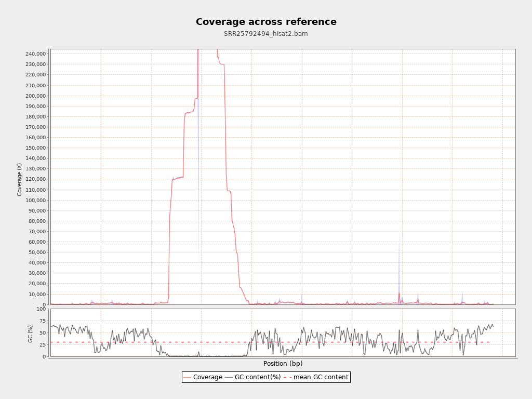Click the 'Coverage across reference' chart title
The height and width of the screenshot is (399, 532).
pos(266,22)
